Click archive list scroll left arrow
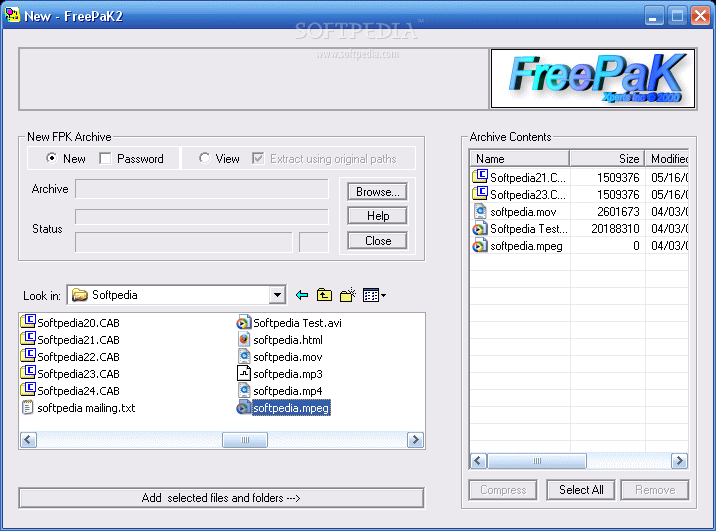 pyautogui.click(x=479, y=461)
